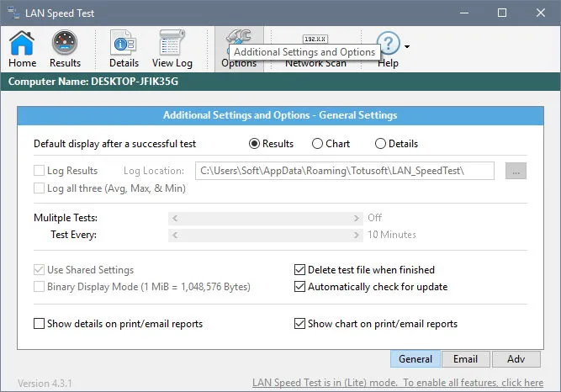Launch the Network Scan icon

point(315,39)
